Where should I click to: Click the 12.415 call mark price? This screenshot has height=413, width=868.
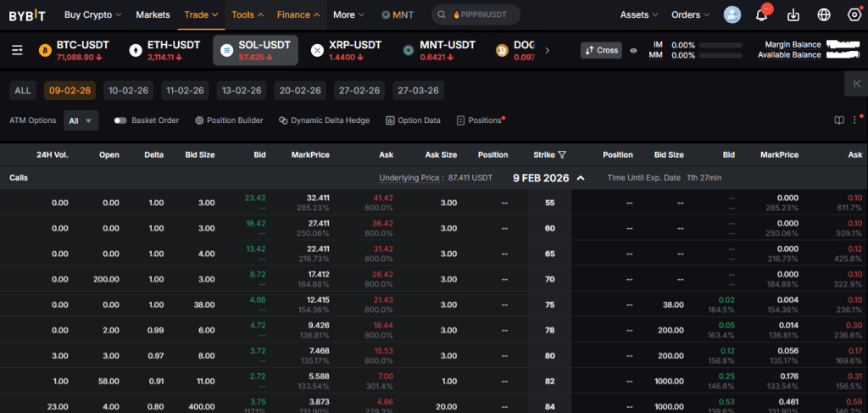coord(318,300)
